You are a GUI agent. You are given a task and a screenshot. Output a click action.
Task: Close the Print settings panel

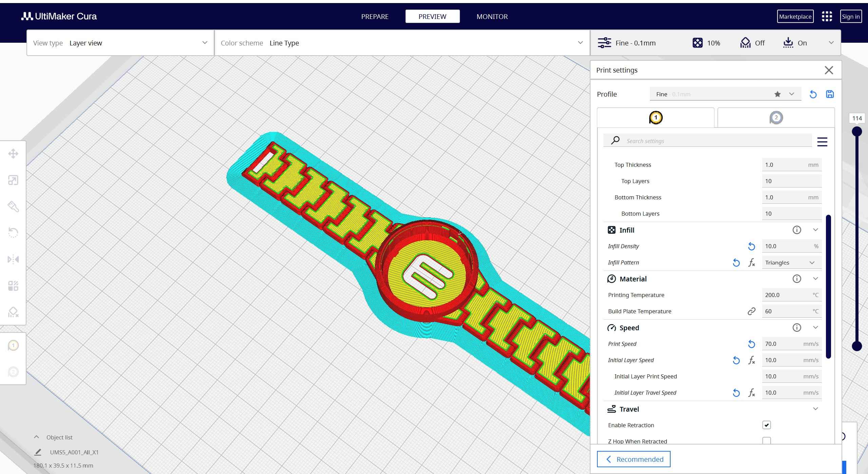[829, 70]
